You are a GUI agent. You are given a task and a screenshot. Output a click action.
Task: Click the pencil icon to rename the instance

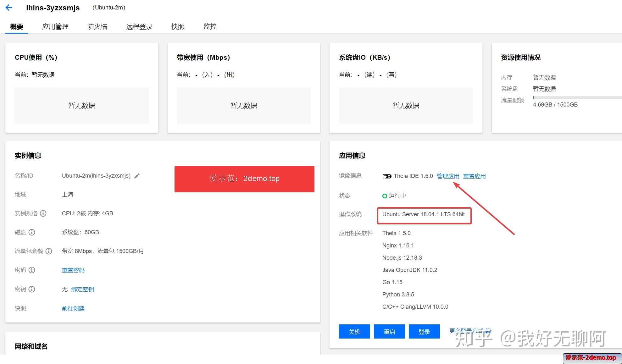pos(136,176)
